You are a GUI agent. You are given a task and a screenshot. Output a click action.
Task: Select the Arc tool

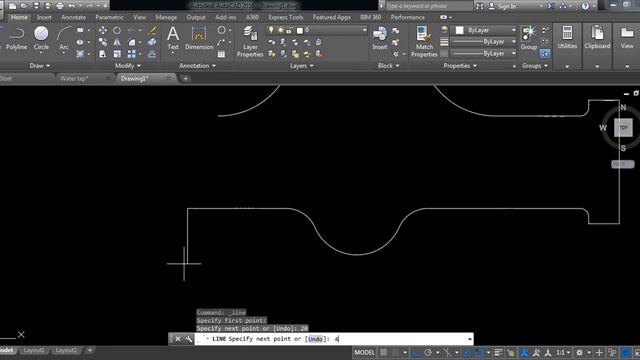point(64,38)
